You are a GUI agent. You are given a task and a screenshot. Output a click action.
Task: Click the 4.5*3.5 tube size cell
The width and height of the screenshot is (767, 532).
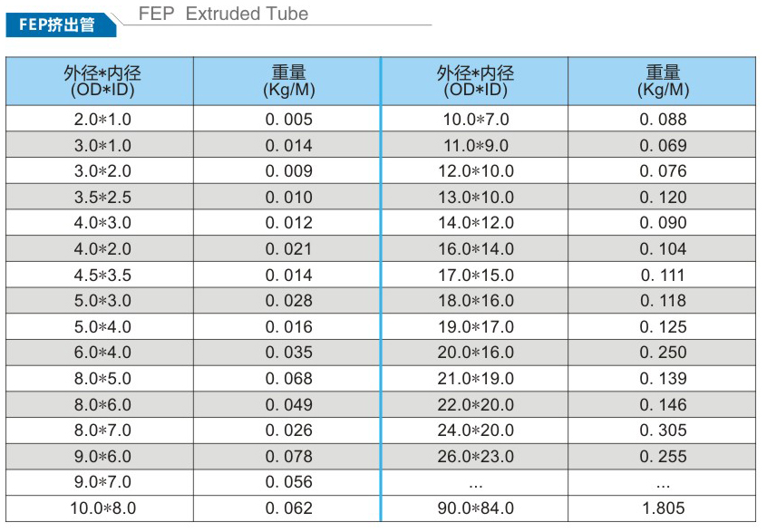102,276
